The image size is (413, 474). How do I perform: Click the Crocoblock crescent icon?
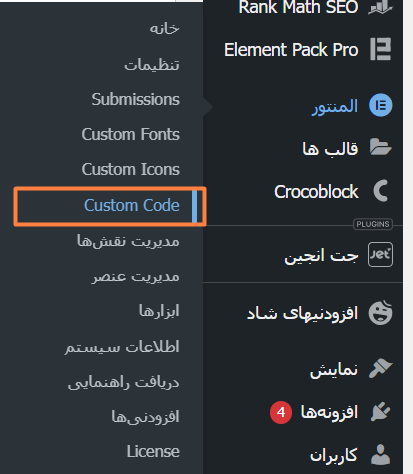381,191
